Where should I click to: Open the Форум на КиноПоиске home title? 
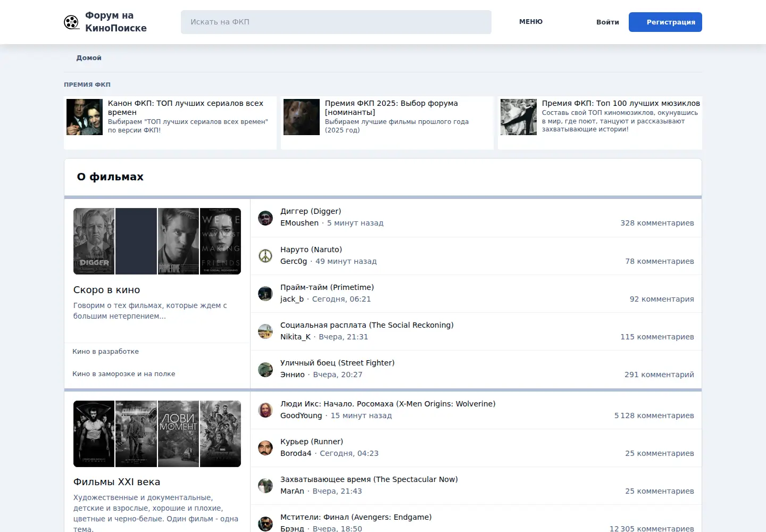pos(116,22)
